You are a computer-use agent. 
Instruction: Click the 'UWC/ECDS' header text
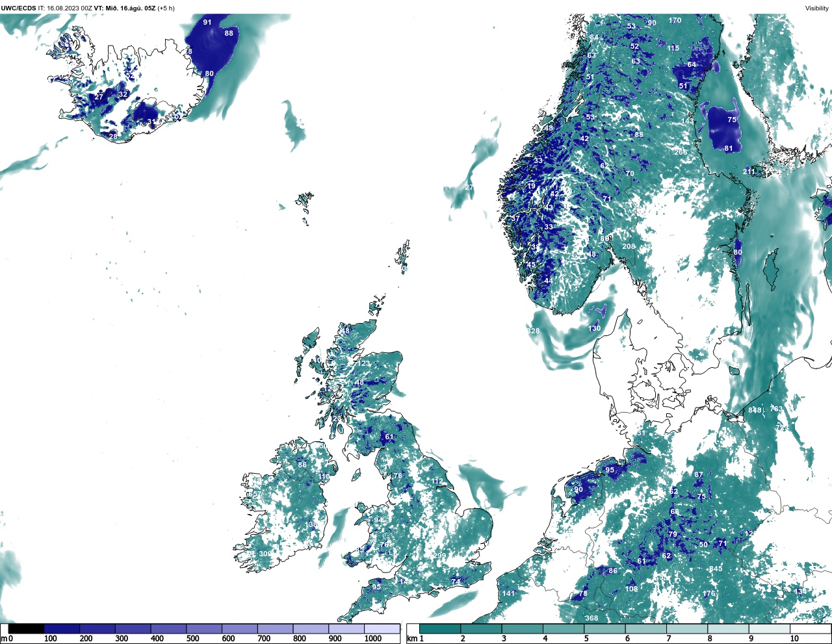tap(18, 8)
